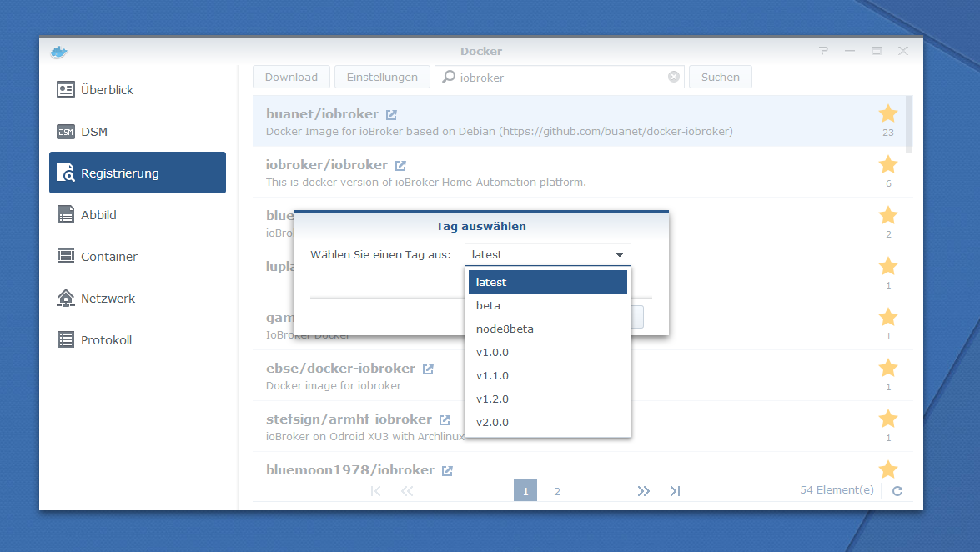Click the results list vertical scrollbar
Image resolution: width=980 pixels, height=552 pixels.
(x=909, y=123)
